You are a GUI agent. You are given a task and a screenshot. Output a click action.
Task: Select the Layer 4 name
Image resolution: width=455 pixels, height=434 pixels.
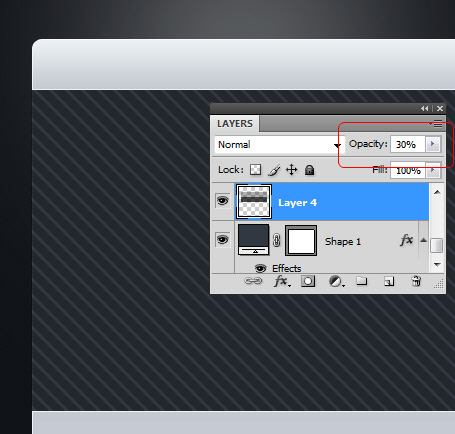[x=297, y=203]
